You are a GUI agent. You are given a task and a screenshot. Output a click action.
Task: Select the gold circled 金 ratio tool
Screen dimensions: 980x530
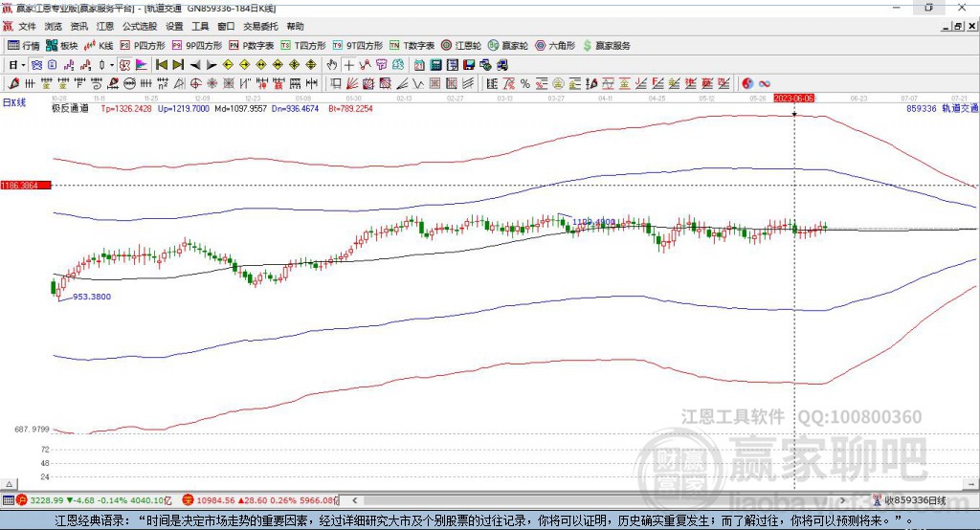[x=558, y=84]
